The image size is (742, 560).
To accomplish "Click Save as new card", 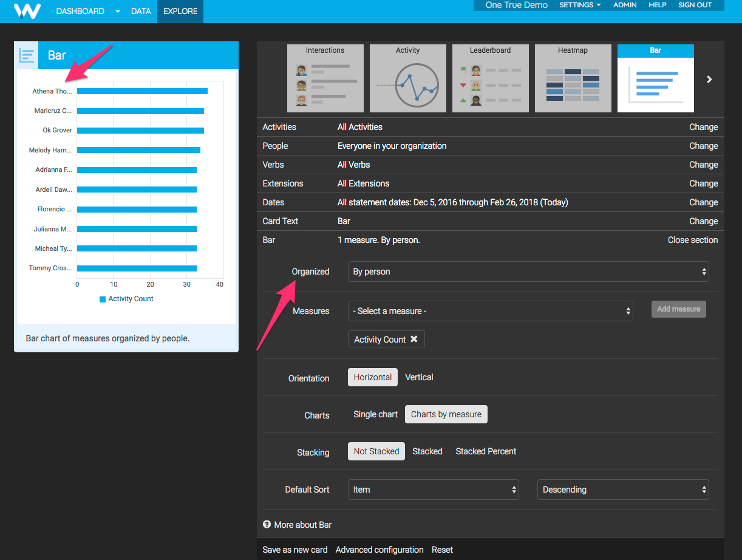I will coord(294,550).
